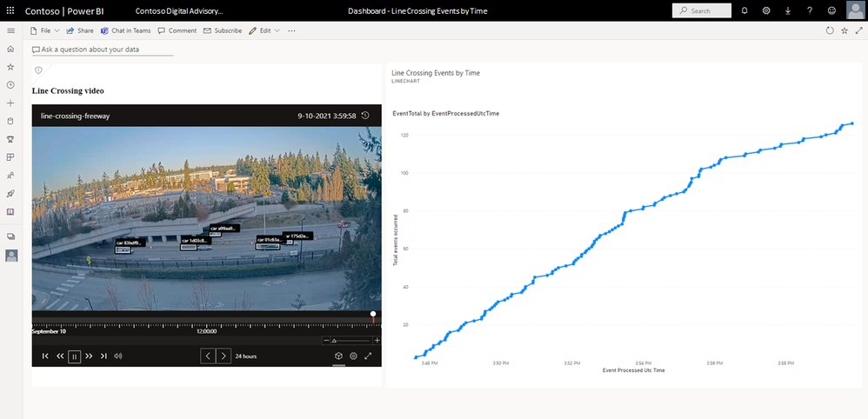Open the more options ellipsis in toolbar
This screenshot has width=868, height=419.
(291, 31)
